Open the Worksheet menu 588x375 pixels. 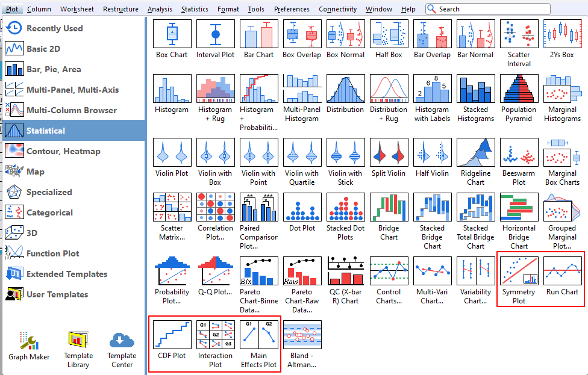point(77,9)
